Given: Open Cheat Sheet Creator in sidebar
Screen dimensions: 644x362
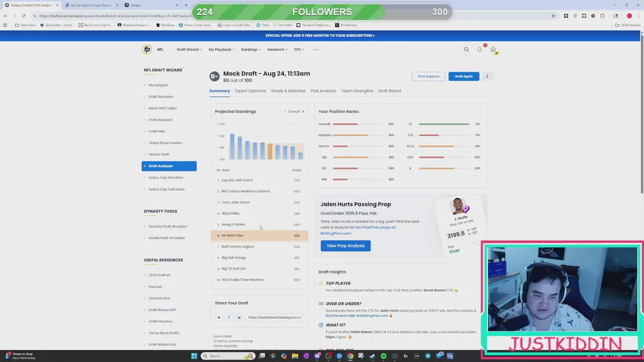Looking at the screenshot, I should 166,143.
